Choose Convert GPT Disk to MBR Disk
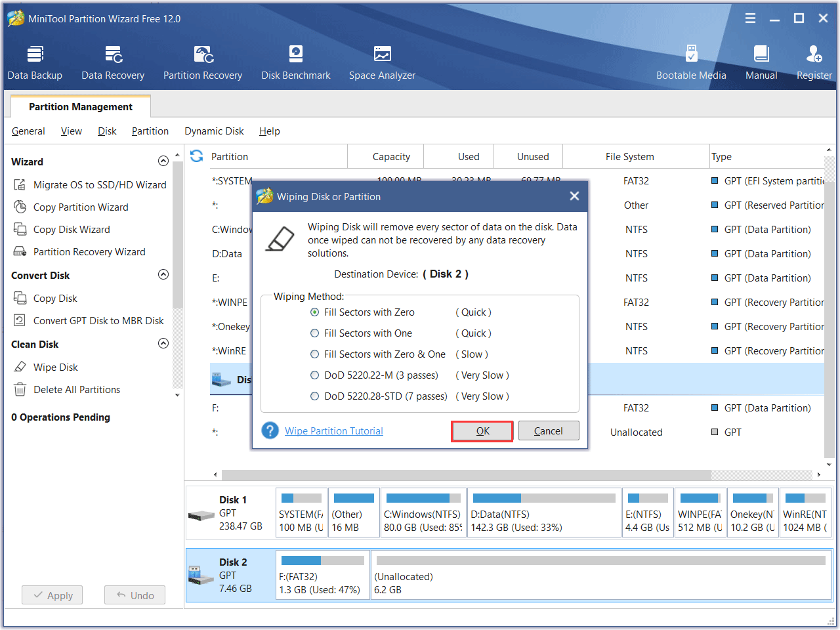This screenshot has width=840, height=630. pyautogui.click(x=89, y=321)
